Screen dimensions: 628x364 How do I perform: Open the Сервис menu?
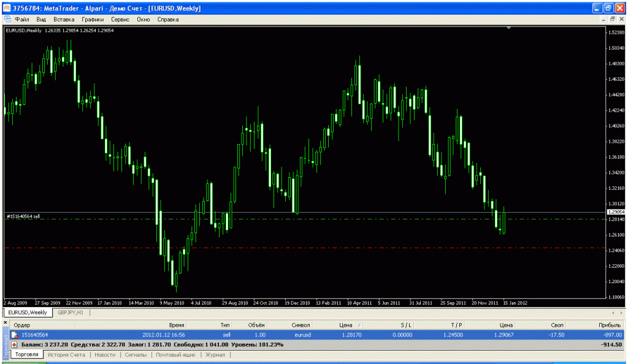point(120,20)
